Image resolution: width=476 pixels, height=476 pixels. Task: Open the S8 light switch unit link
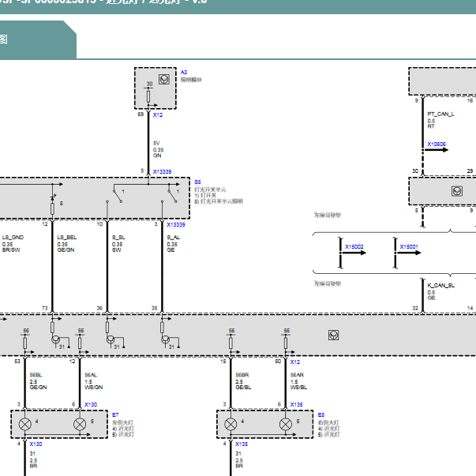pyautogui.click(x=197, y=182)
